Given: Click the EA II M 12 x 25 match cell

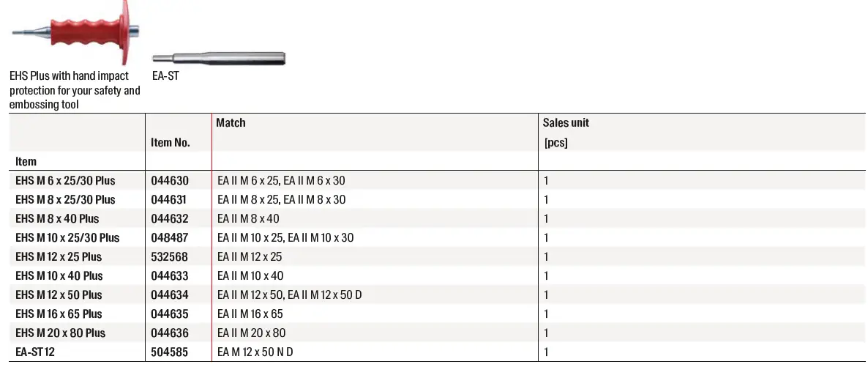Looking at the screenshot, I should (x=250, y=256).
